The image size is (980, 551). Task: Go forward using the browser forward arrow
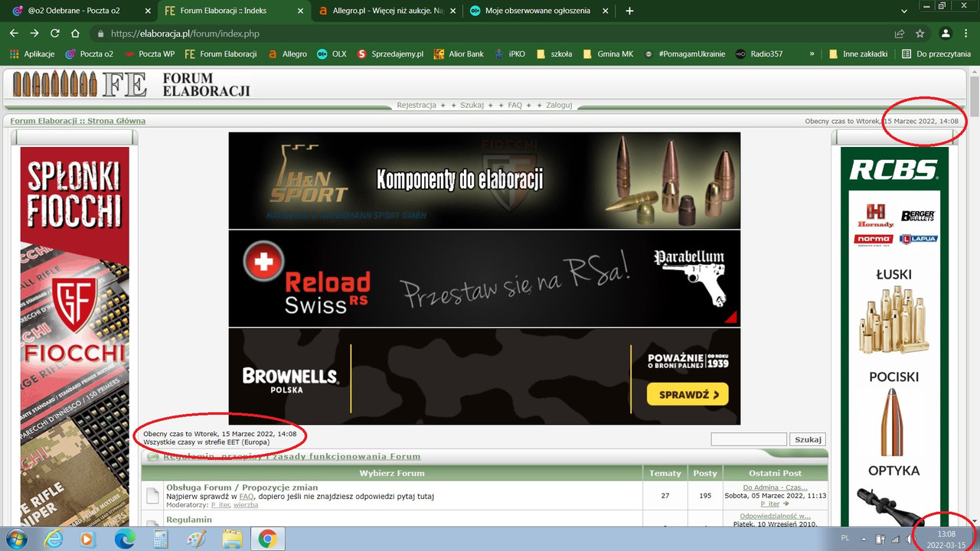click(34, 34)
